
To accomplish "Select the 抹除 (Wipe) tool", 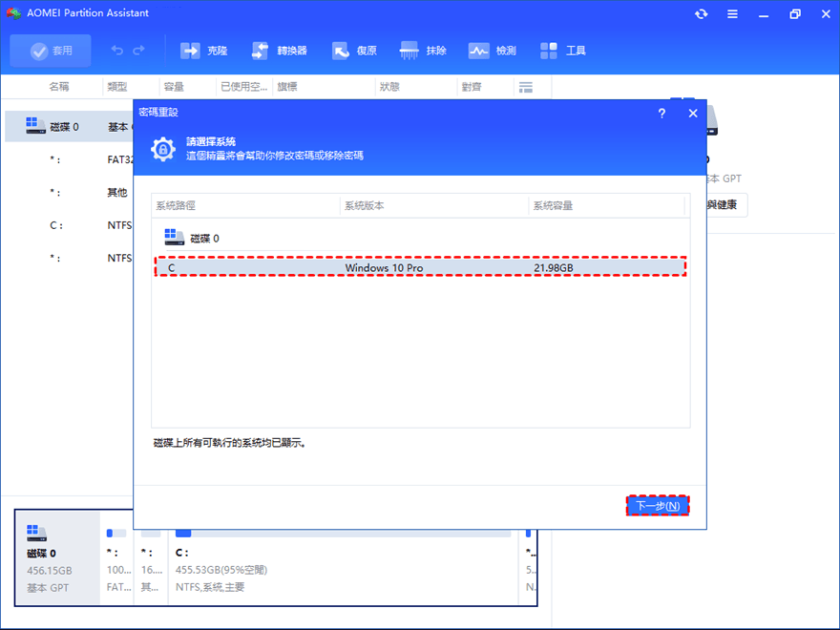I will [x=424, y=51].
